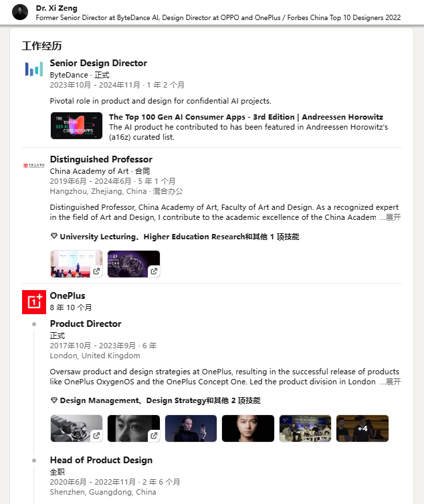This screenshot has width=424, height=504.
Task: Open the OnePlus company logo
Action: (x=34, y=302)
